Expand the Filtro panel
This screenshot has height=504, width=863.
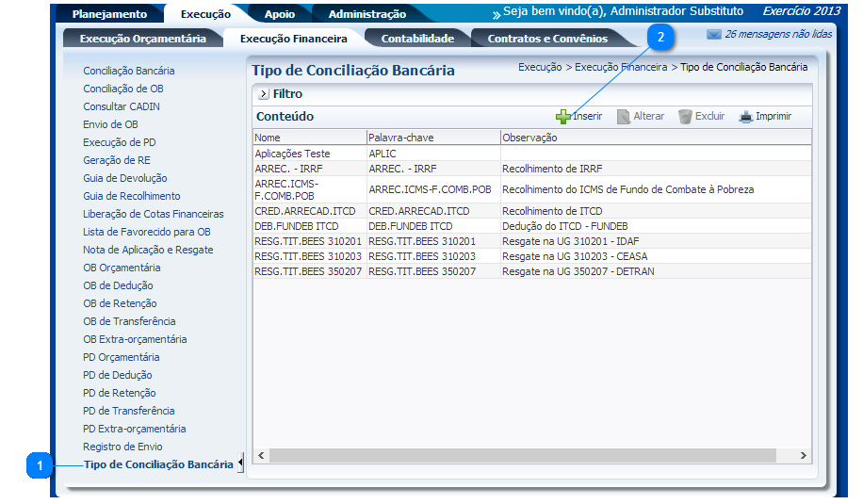[263, 94]
